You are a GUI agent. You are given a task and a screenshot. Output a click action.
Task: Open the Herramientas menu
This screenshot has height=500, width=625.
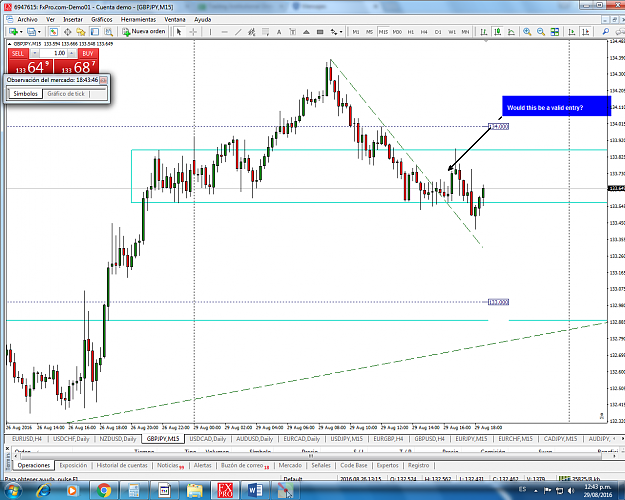click(138, 19)
